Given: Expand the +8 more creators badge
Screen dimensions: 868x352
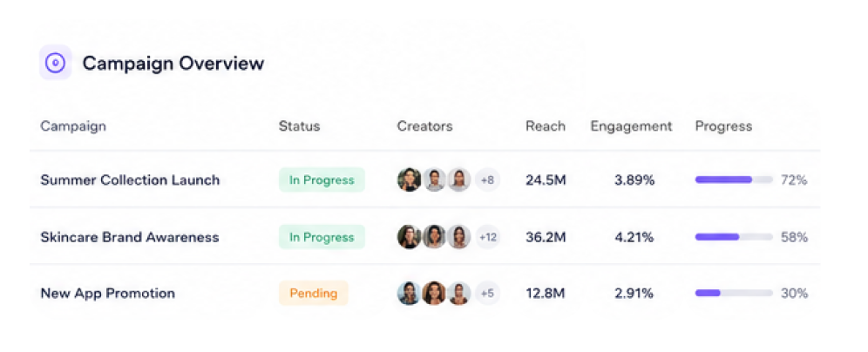Looking at the screenshot, I should click(x=487, y=179).
